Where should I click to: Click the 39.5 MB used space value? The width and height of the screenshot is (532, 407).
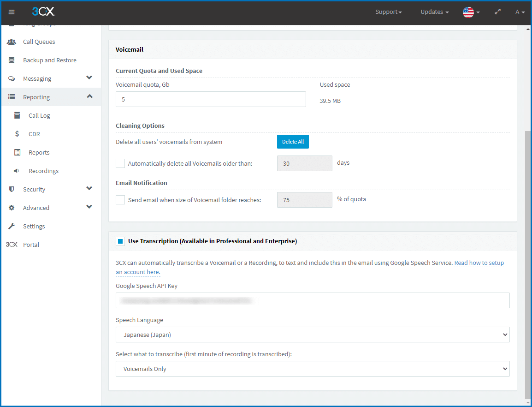pyautogui.click(x=330, y=101)
